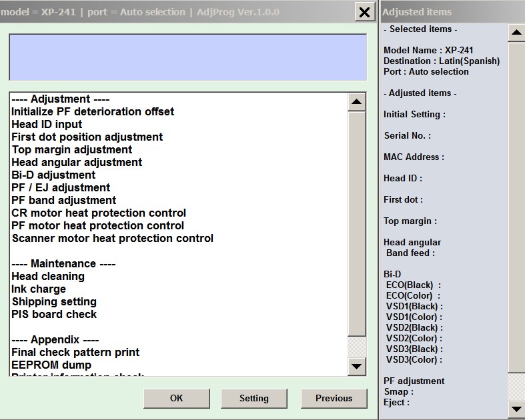Click the blue description box
The width and height of the screenshot is (525, 420).
(x=188, y=57)
